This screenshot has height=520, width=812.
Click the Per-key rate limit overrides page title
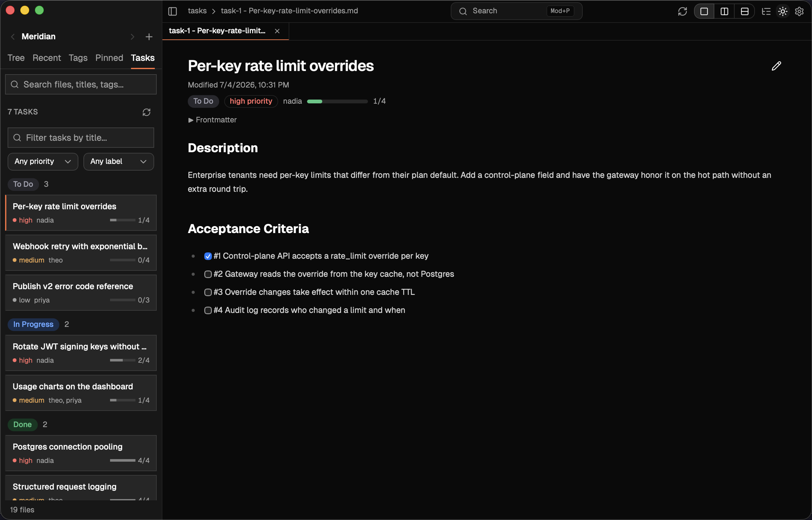pos(281,66)
